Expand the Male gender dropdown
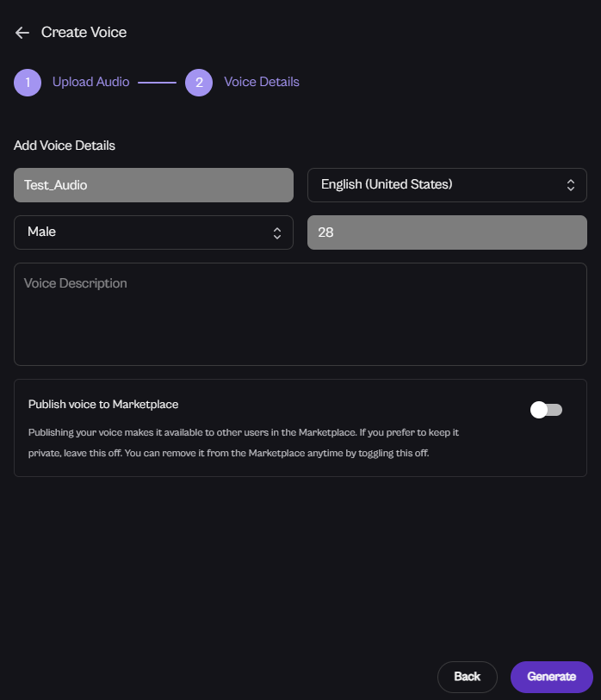The width and height of the screenshot is (601, 700). 146,232
